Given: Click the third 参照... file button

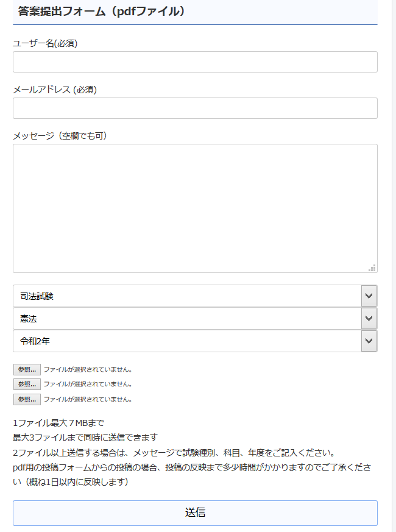Looking at the screenshot, I should coord(27,399).
